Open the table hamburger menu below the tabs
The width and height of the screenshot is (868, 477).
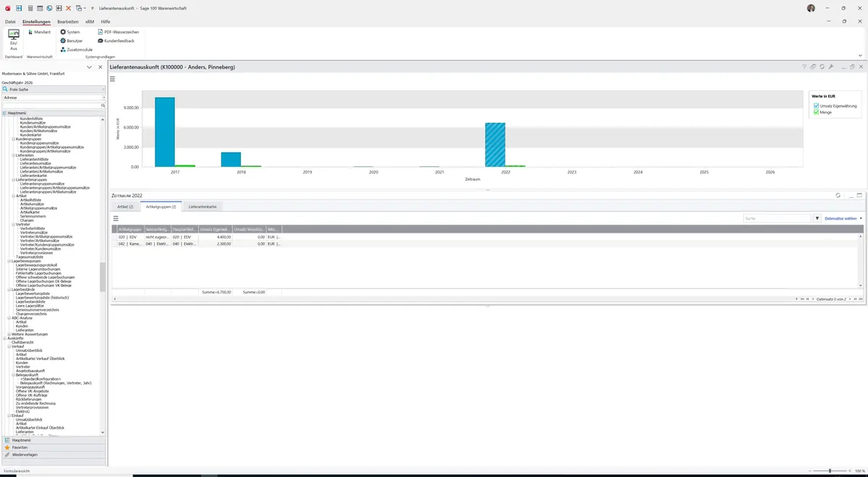115,218
